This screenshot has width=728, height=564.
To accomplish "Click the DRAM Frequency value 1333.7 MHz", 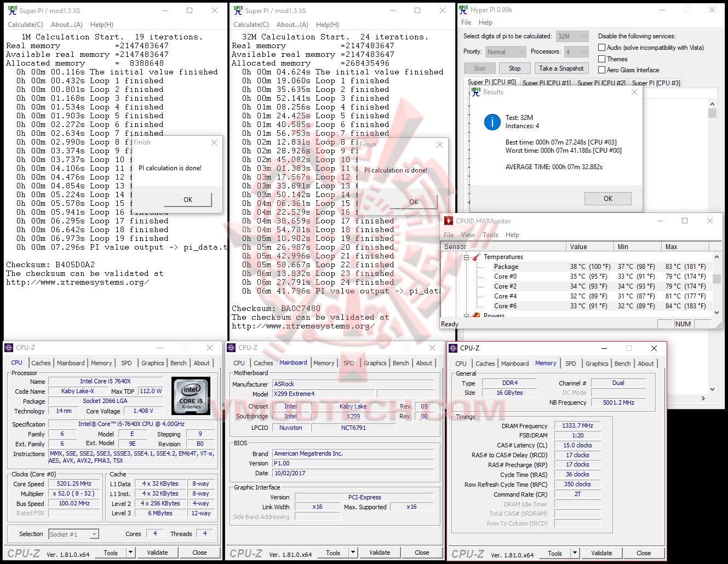I will pyautogui.click(x=577, y=425).
